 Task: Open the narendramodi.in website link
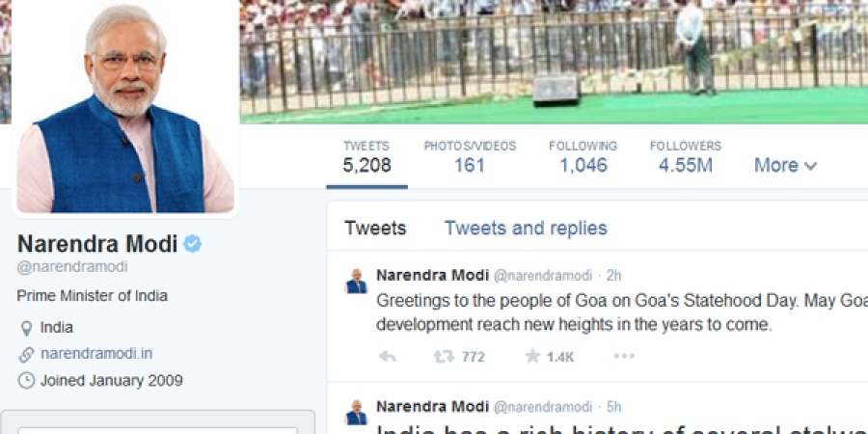click(96, 354)
